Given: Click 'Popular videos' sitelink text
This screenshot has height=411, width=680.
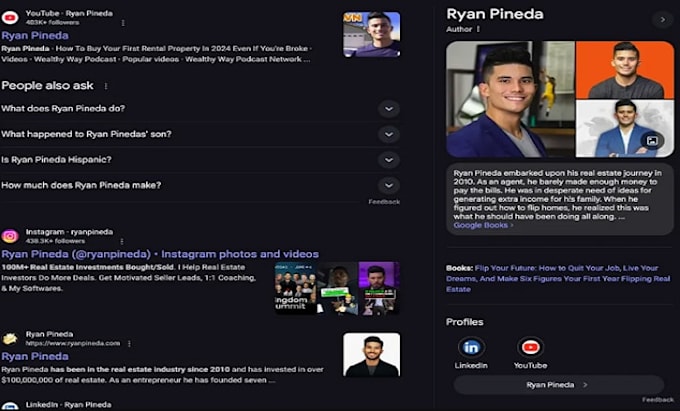Looking at the screenshot, I should pyautogui.click(x=150, y=59).
